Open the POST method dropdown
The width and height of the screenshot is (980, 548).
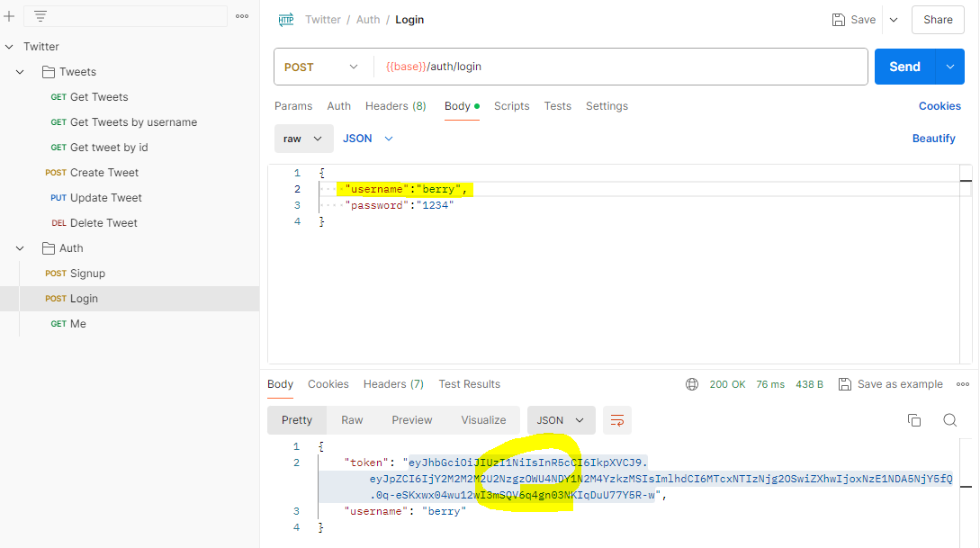click(x=322, y=67)
